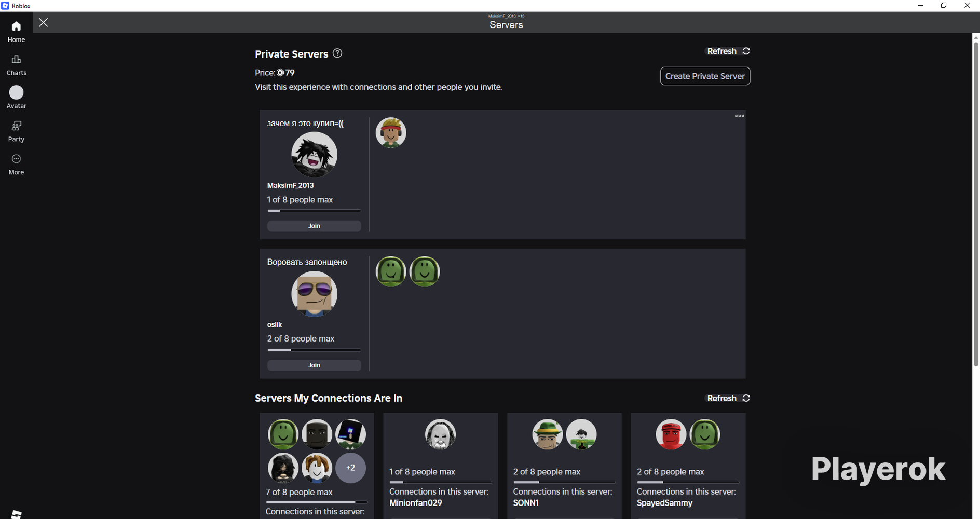
Task: Open Charts from the sidebar
Action: tap(16, 65)
